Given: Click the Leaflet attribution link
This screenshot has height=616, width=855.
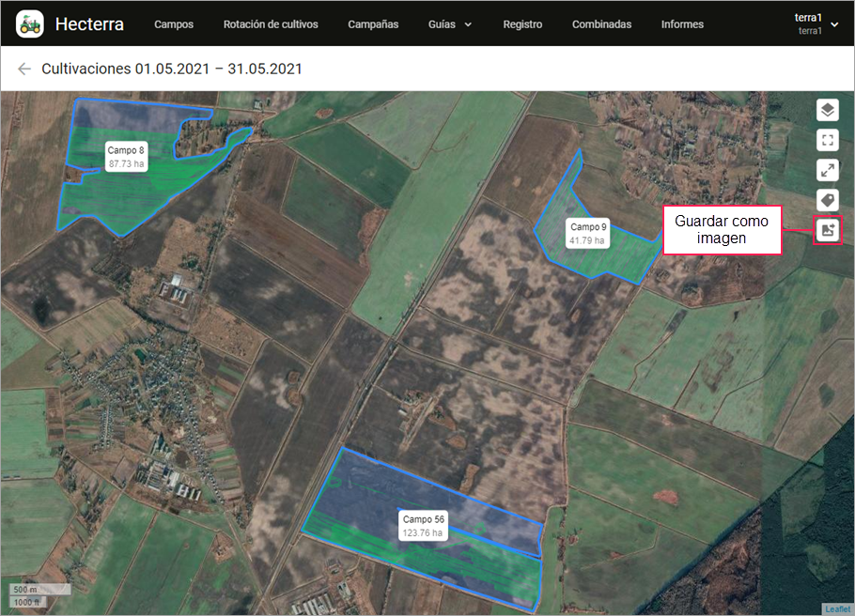Looking at the screenshot, I should pyautogui.click(x=837, y=608).
